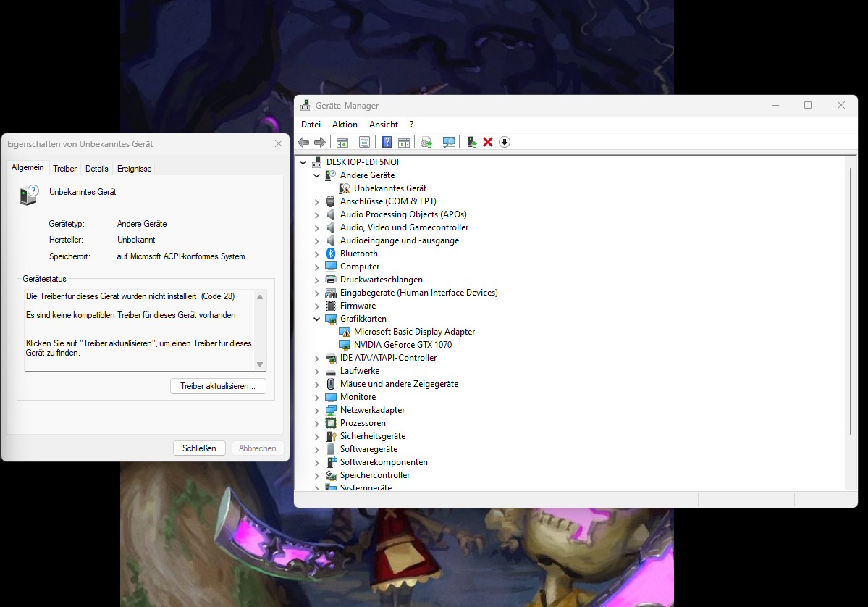868x607 pixels.
Task: Click the blue question mark Help icon
Action: click(387, 143)
